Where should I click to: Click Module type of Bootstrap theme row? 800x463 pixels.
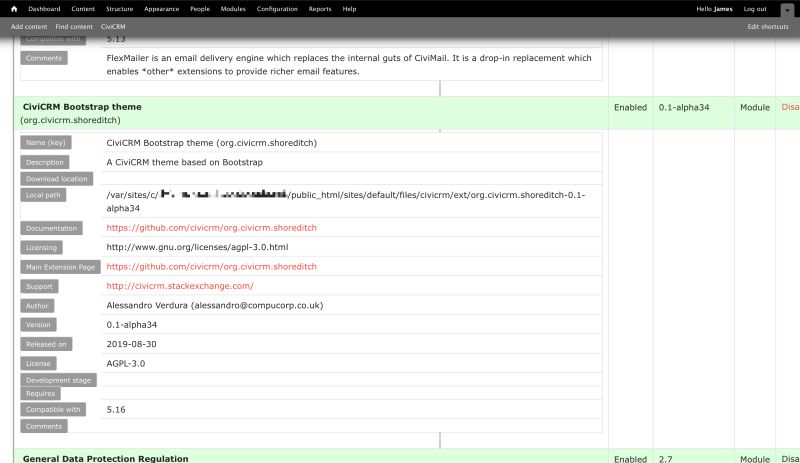[x=755, y=107]
